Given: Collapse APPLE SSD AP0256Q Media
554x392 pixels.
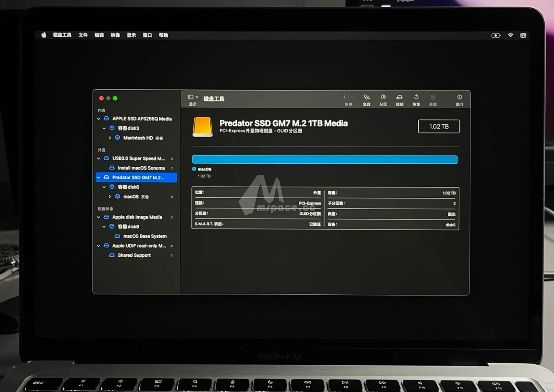Looking at the screenshot, I should pos(99,119).
